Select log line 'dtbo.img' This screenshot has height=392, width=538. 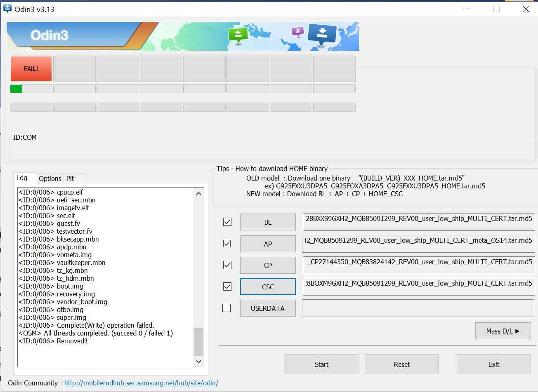[51, 310]
